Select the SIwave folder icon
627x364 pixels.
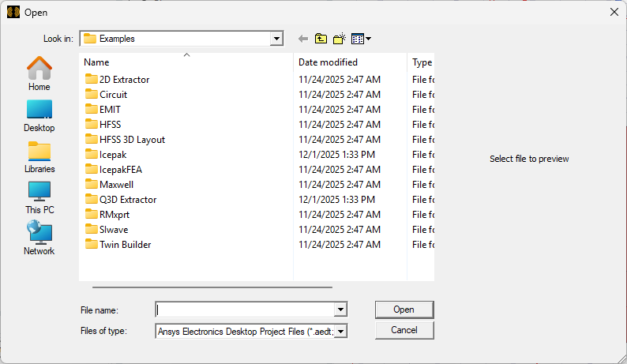click(91, 229)
